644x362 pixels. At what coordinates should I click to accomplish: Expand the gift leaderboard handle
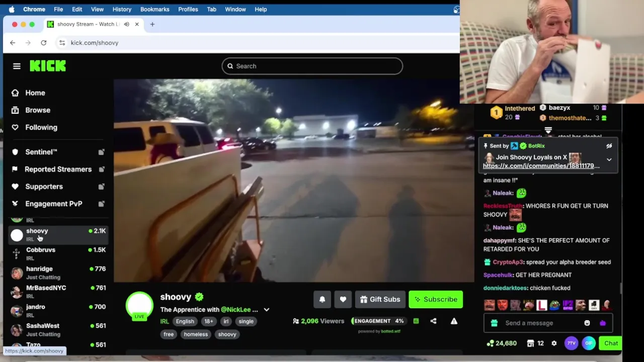coord(548,130)
